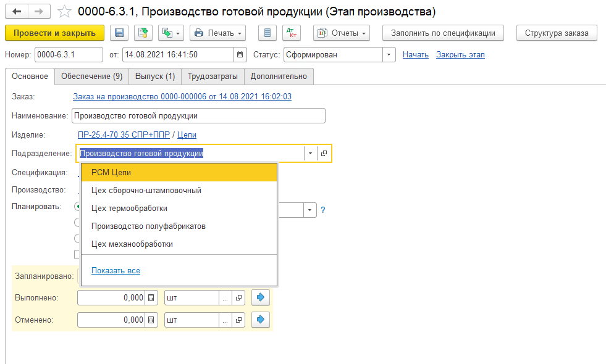Open the Цепи link
This screenshot has height=364, width=606.
pos(187,134)
